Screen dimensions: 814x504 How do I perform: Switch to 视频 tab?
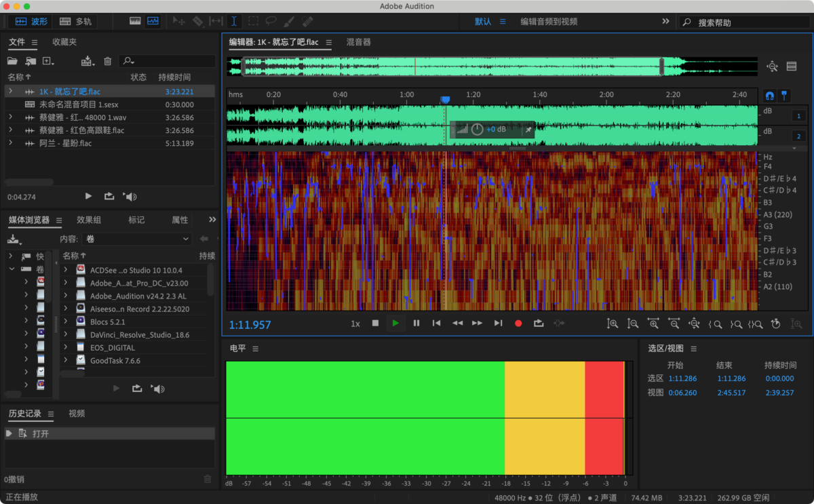(x=77, y=413)
